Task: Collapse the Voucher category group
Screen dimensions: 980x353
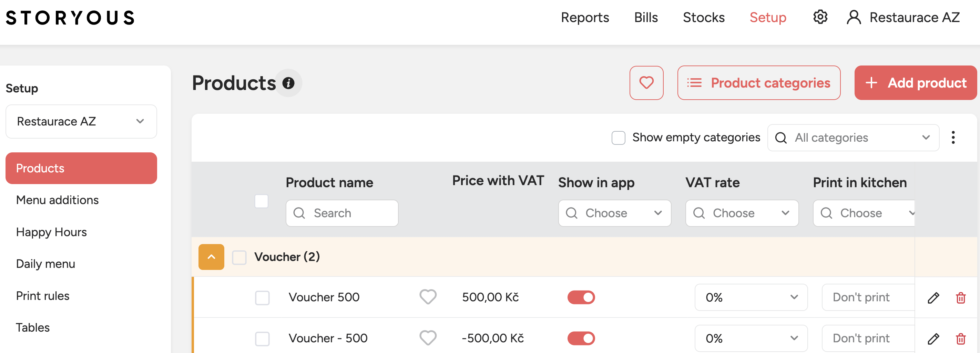Action: [x=211, y=257]
